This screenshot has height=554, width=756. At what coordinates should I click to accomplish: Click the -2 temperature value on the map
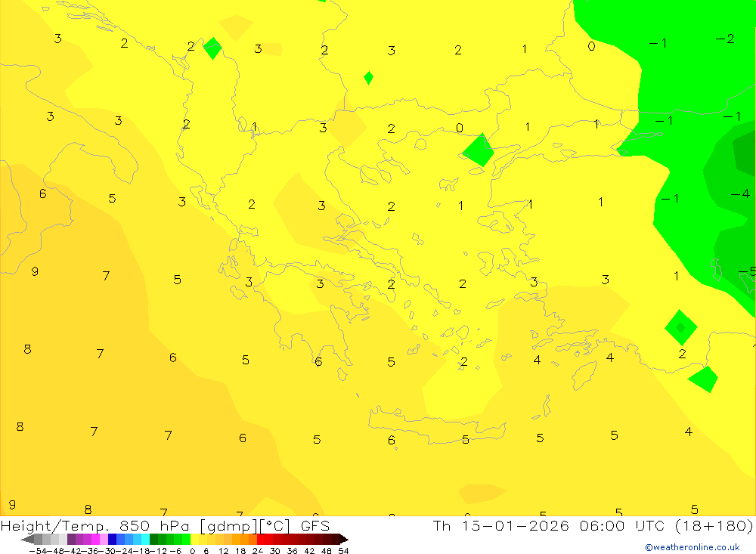(x=725, y=39)
